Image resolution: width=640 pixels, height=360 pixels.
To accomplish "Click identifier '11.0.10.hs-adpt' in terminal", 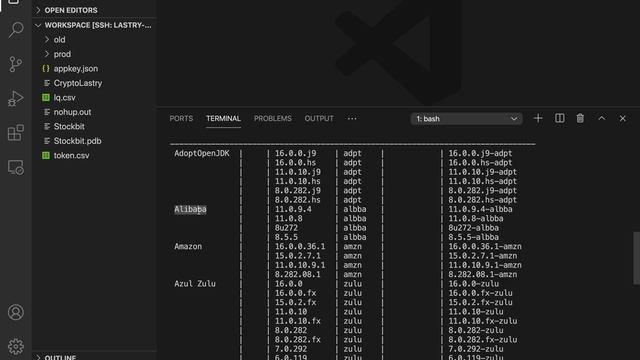I will [483, 181].
